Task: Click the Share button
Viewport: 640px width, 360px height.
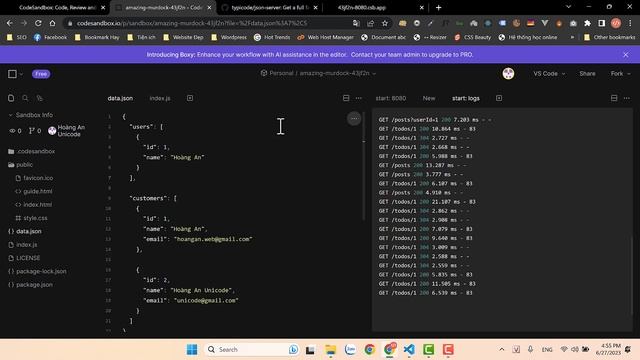Action: point(587,74)
